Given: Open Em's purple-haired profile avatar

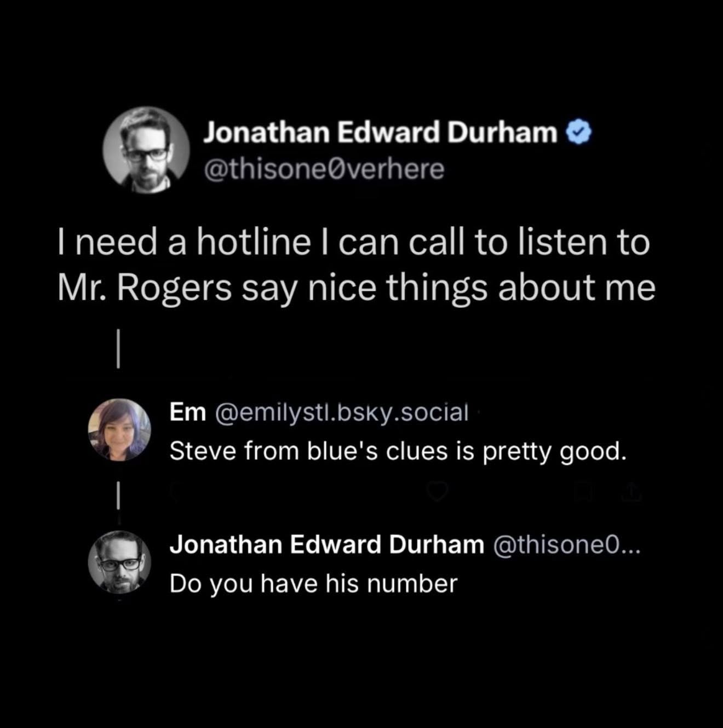Looking at the screenshot, I should [119, 429].
